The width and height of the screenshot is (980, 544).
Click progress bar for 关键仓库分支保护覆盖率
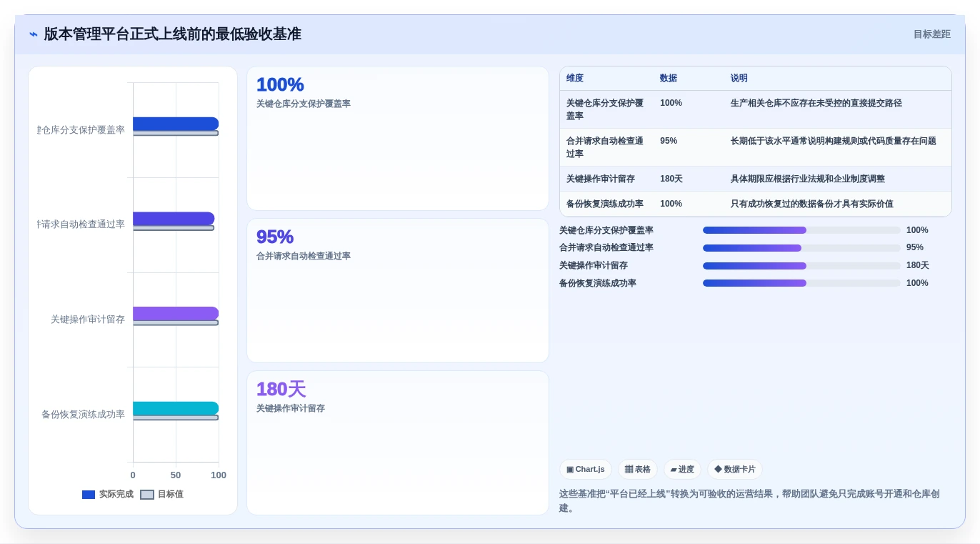tap(801, 230)
